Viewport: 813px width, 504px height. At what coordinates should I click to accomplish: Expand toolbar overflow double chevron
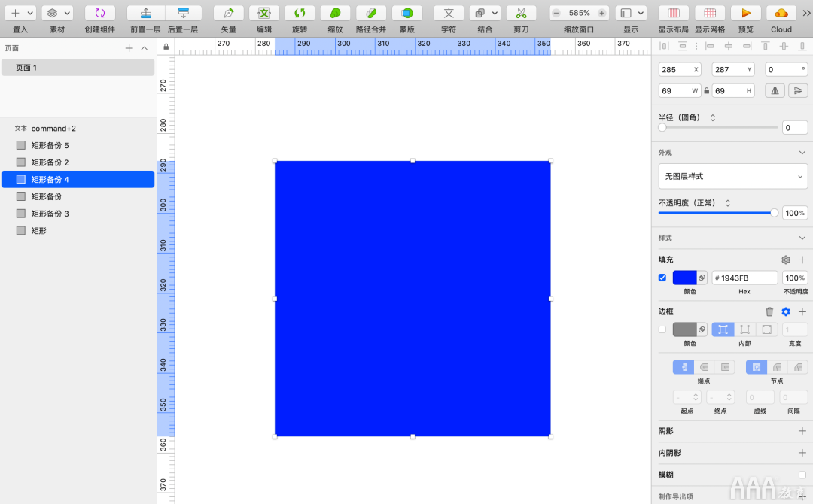[806, 13]
